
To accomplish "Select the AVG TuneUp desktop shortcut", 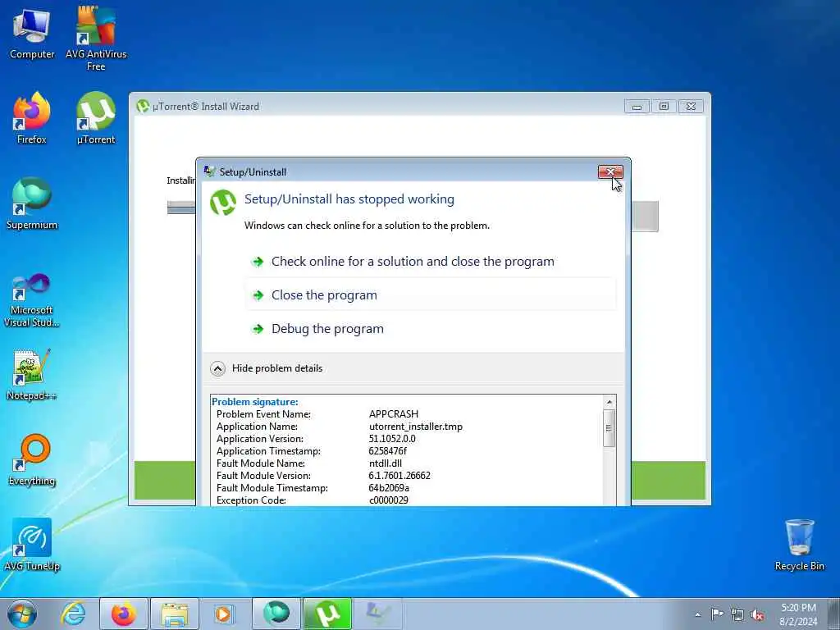I will [x=32, y=545].
